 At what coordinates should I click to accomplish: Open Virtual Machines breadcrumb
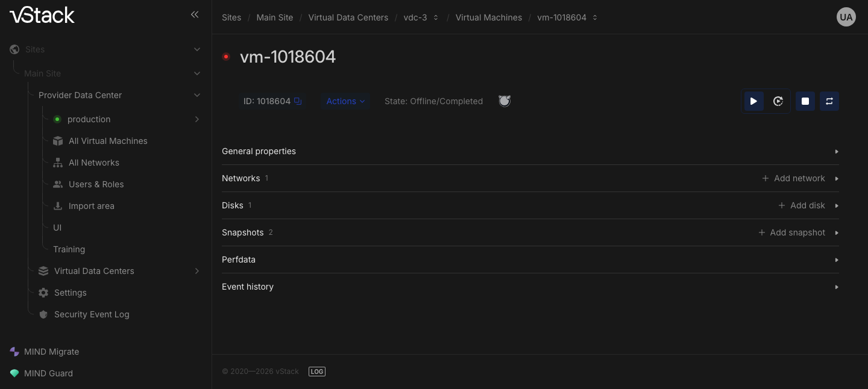click(x=489, y=17)
